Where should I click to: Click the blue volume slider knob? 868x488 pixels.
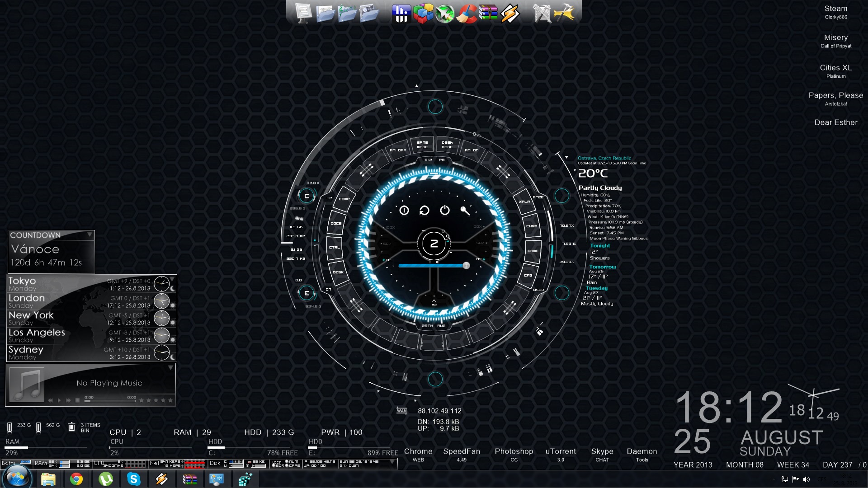[x=466, y=266]
